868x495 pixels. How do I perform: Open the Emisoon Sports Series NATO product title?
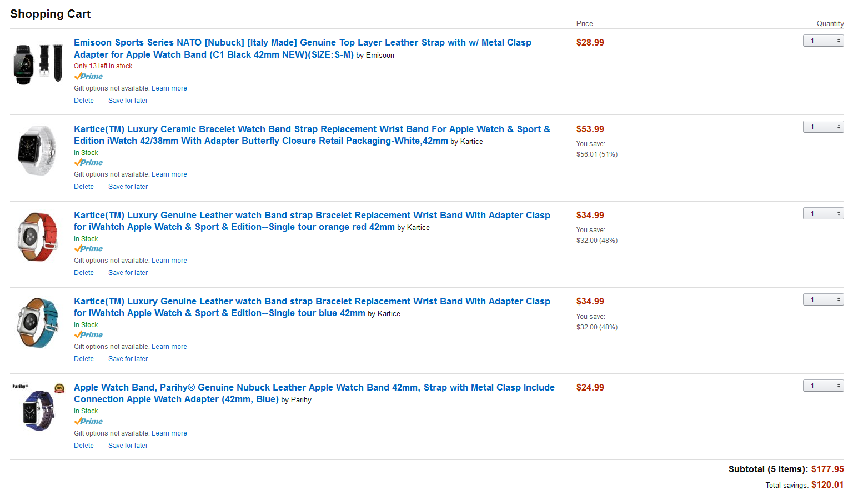303,48
